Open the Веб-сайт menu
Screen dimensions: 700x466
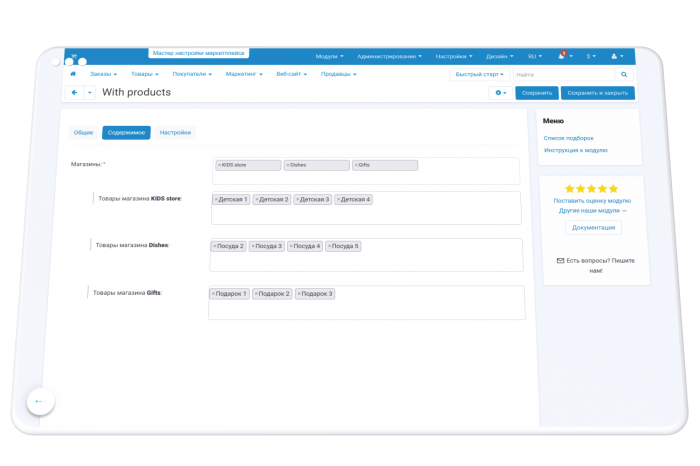point(292,74)
